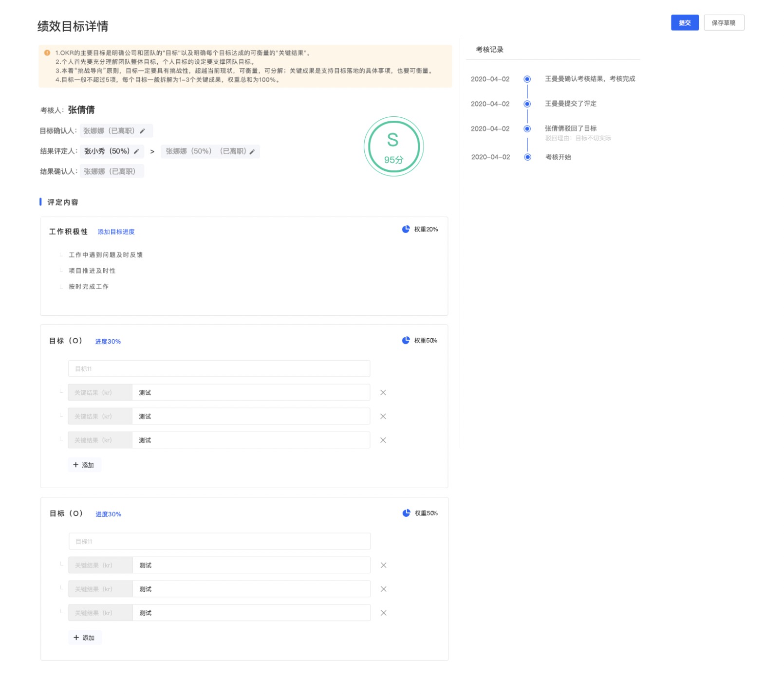This screenshot has height=694, width=784.
Task: Click pie chart icon next to 权重20%
Action: 406,229
